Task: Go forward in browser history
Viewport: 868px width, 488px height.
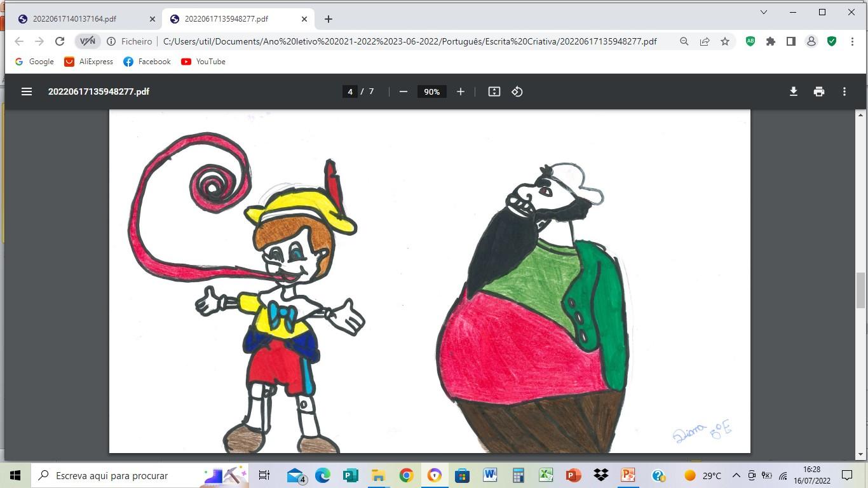Action: [39, 41]
